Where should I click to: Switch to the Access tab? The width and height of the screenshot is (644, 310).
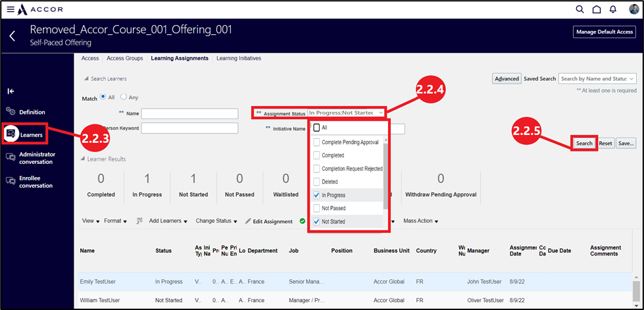coord(90,59)
